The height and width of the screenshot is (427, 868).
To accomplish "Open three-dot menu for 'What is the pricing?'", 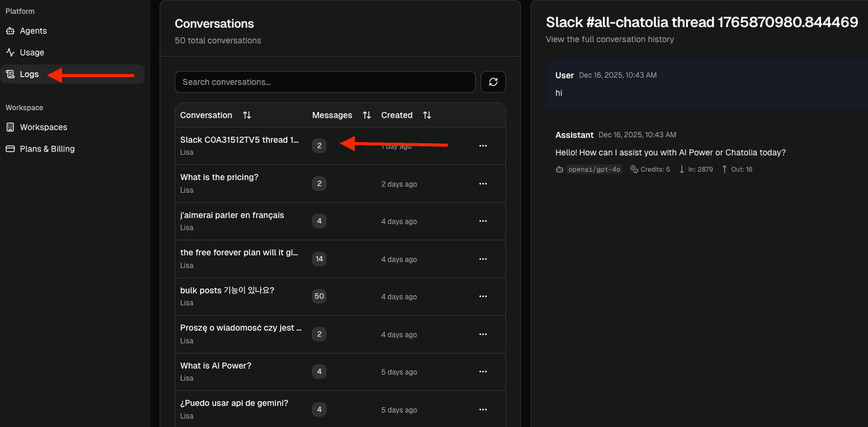I will click(482, 184).
